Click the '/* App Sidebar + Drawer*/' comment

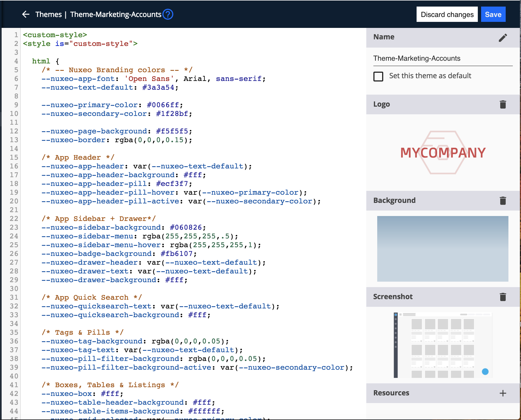pos(99,219)
